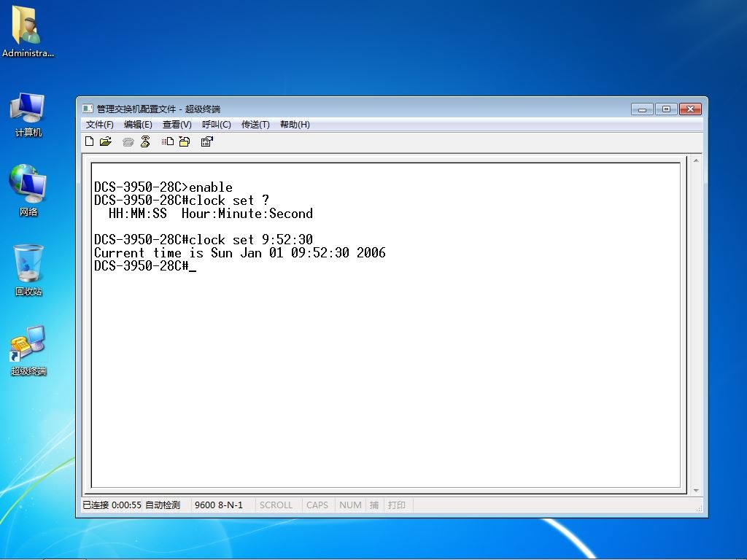Viewport: 747px width, 560px height.
Task: Click the CAPS status bar indicator
Action: coord(317,505)
